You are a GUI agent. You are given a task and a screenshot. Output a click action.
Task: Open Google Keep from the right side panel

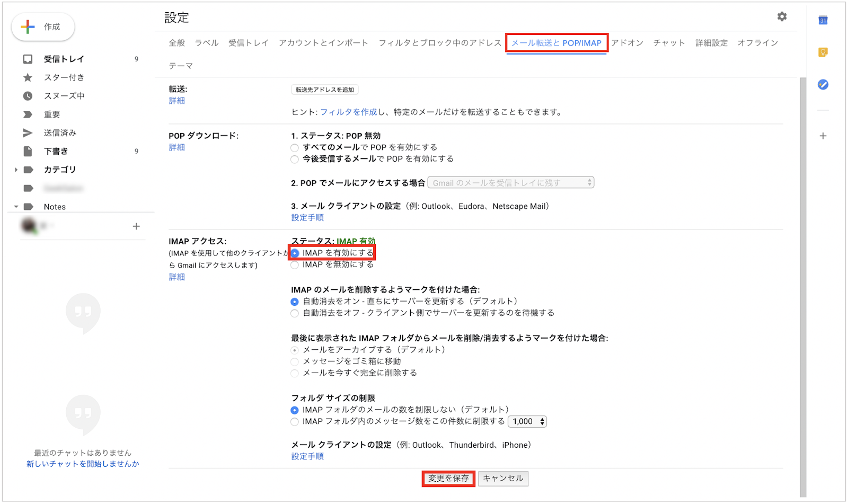(x=823, y=52)
